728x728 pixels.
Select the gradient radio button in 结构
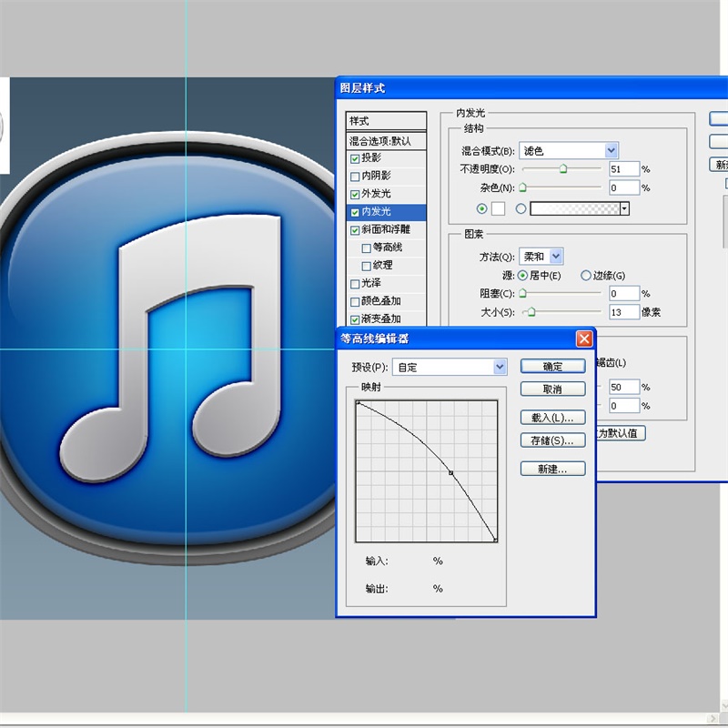(x=521, y=208)
